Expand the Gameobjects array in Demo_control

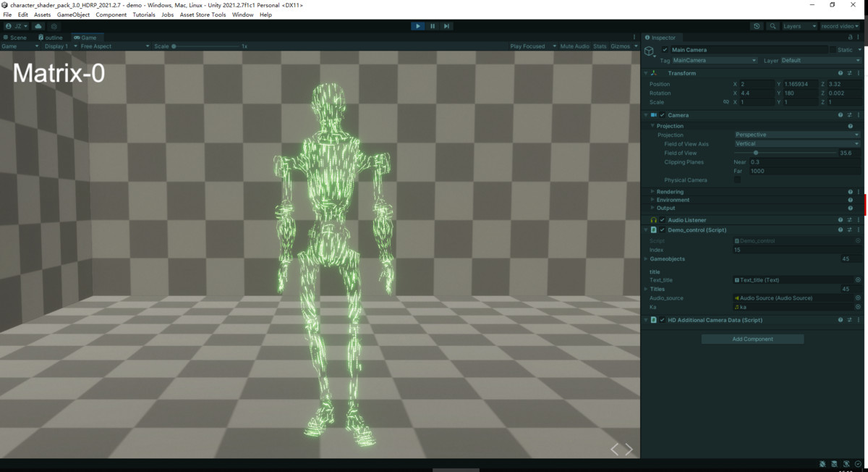point(646,258)
